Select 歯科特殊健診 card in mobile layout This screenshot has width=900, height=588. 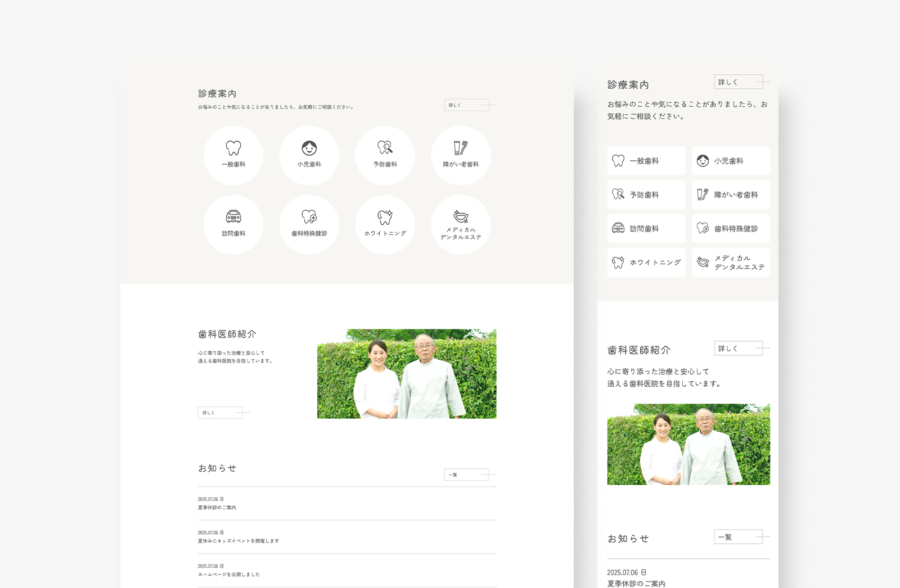point(731,228)
